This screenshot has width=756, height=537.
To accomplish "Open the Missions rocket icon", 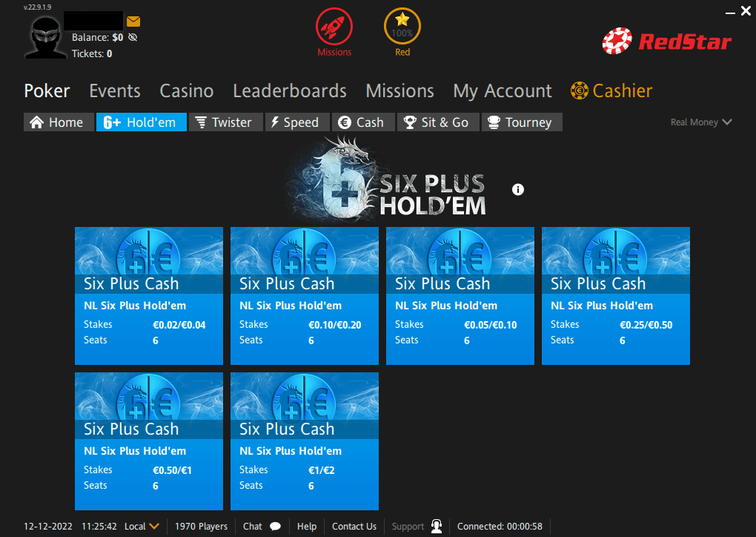I will [x=334, y=27].
